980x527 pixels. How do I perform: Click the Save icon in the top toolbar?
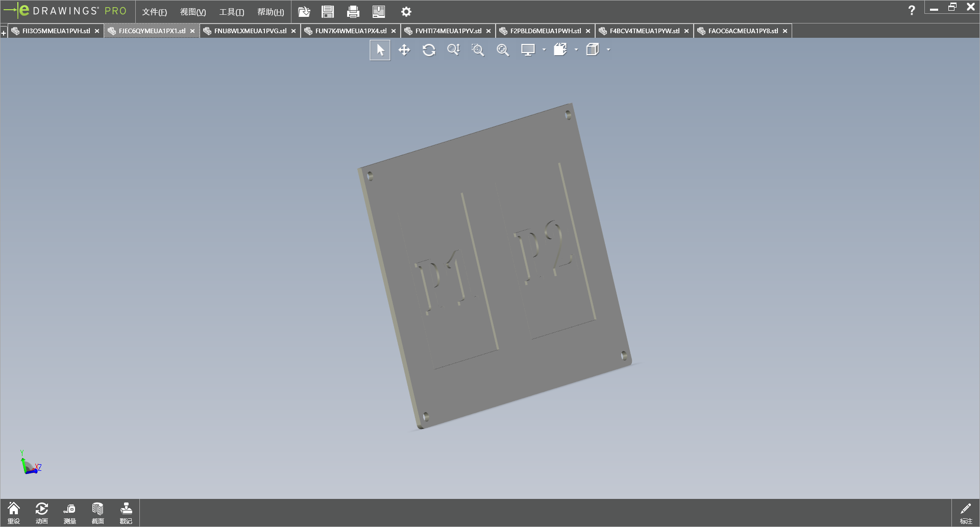[328, 11]
